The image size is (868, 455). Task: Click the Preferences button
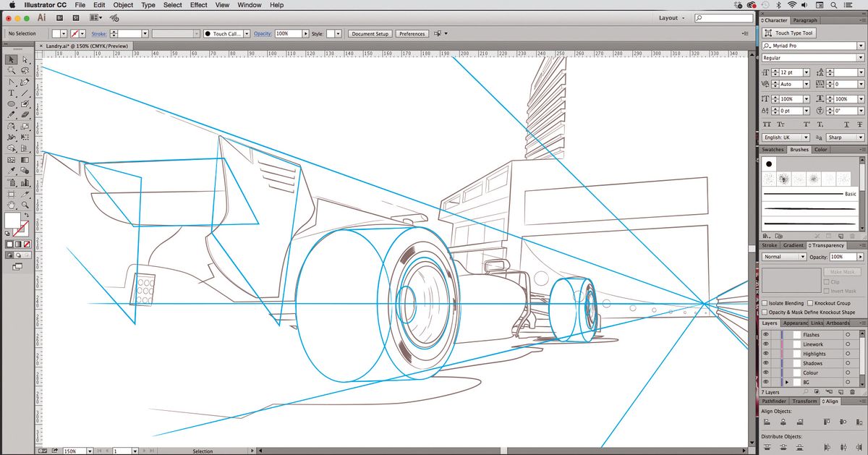pos(412,33)
